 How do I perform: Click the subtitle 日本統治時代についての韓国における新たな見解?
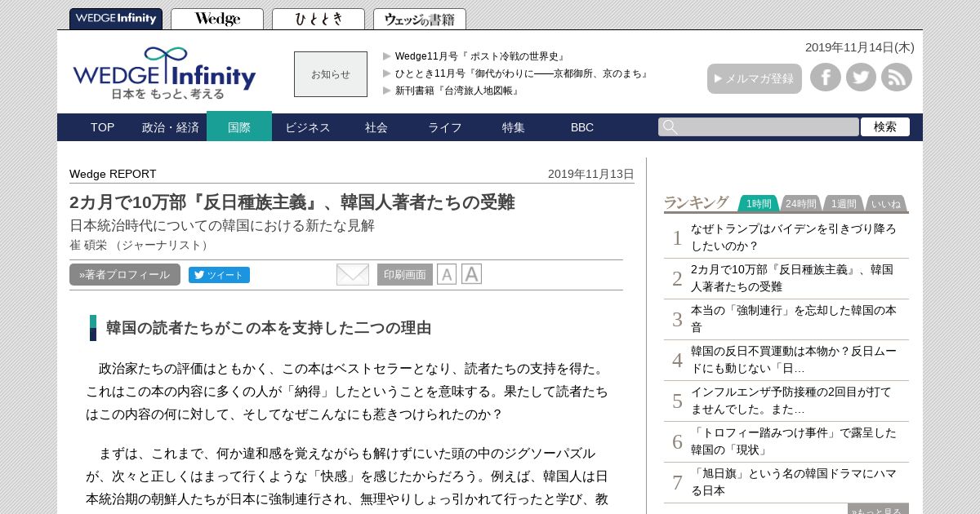221,226
